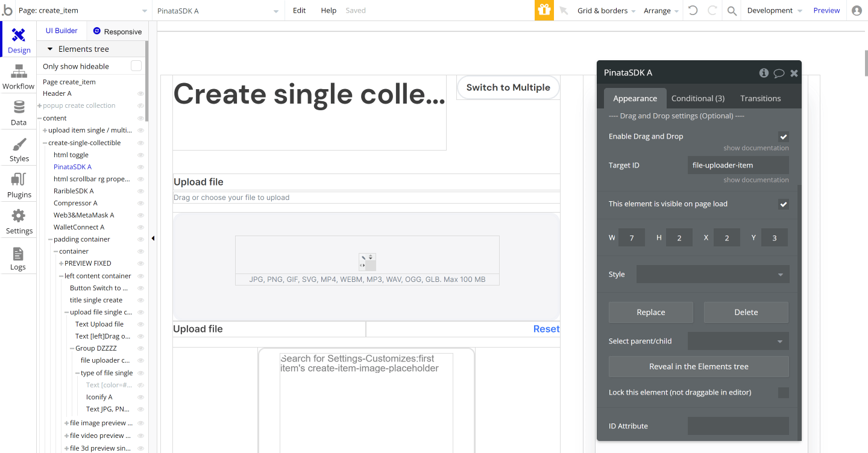Open the Logs section
This screenshot has height=453, width=868.
18,258
